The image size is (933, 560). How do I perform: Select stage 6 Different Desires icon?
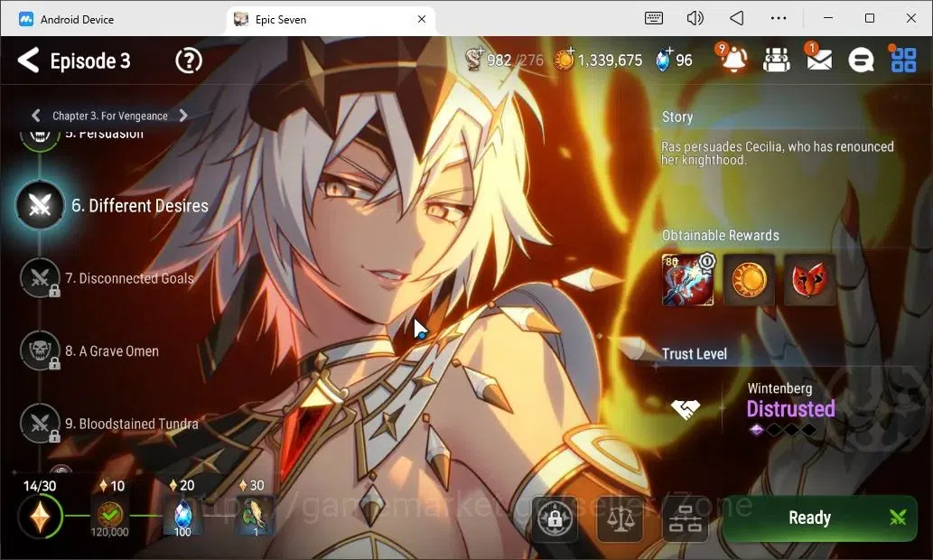point(40,206)
